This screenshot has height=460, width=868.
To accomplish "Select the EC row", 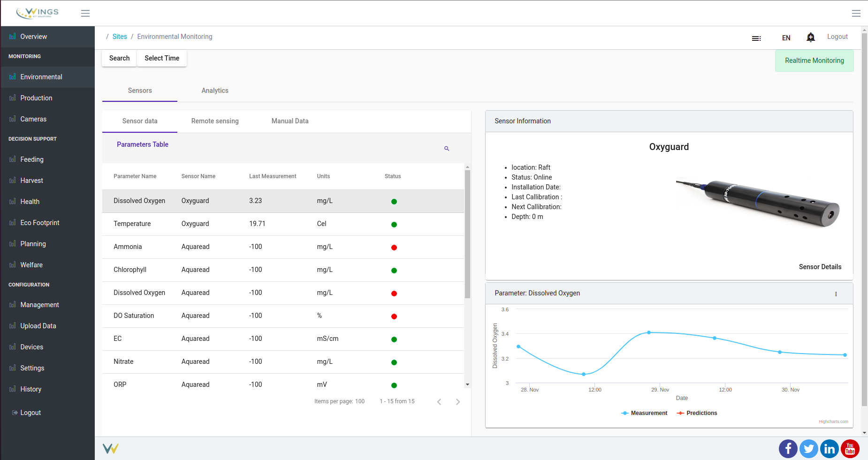I will 283,339.
